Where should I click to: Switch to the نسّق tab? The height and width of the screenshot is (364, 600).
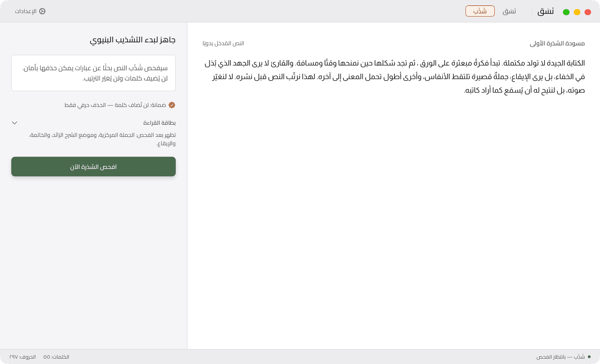pyautogui.click(x=509, y=11)
